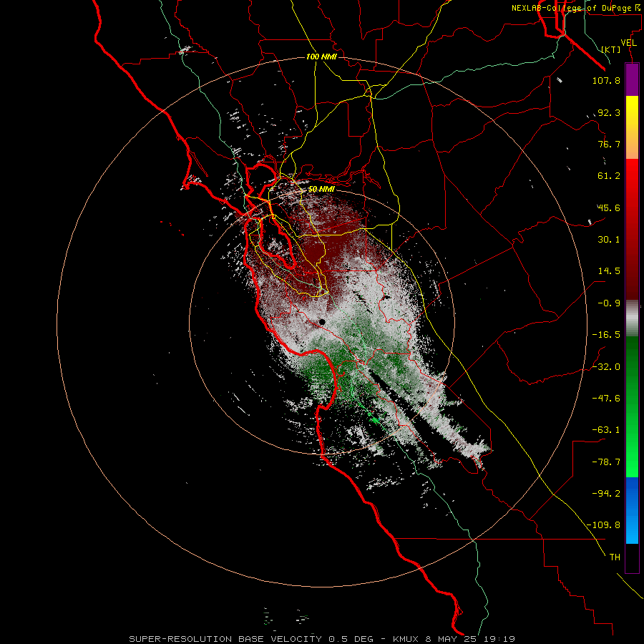Click the KMUX radar site black dot
This screenshot has height=644, width=644.
321,322
